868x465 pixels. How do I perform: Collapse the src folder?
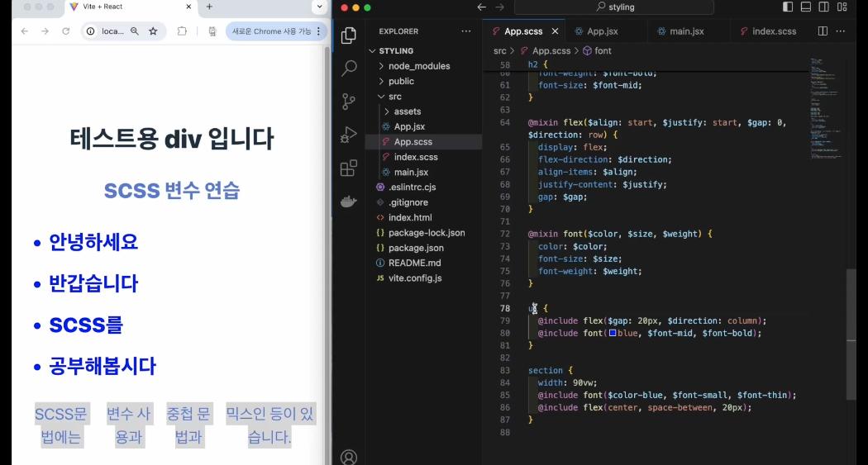point(425,96)
